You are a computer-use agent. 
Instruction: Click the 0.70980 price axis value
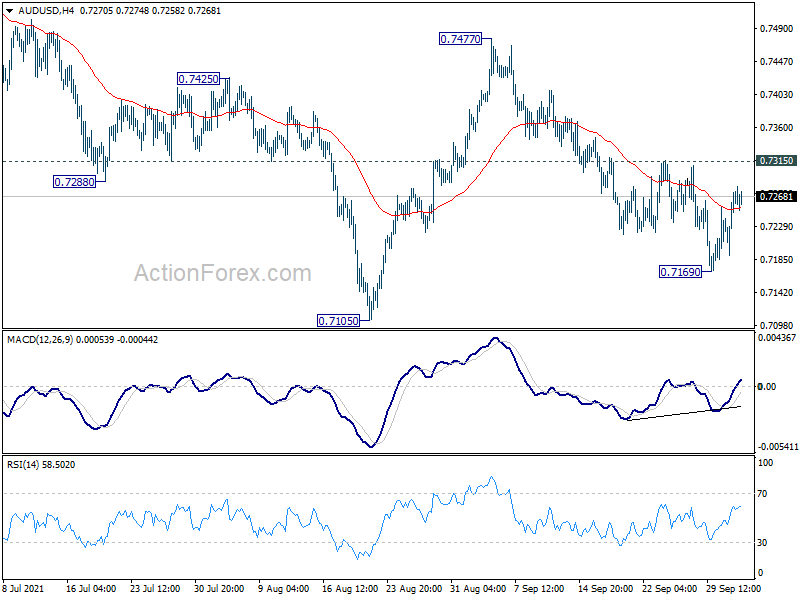click(x=777, y=326)
